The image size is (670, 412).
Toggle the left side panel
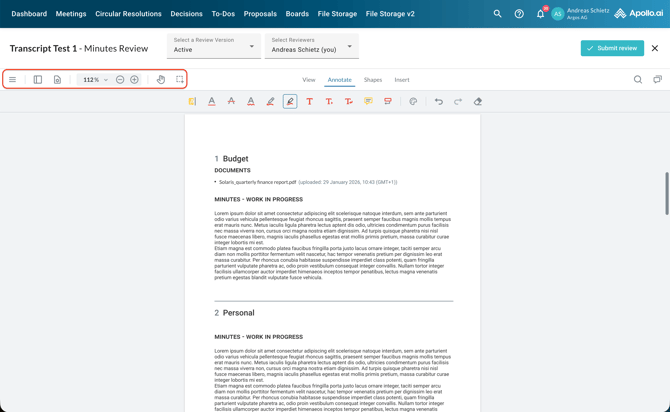[x=38, y=80]
